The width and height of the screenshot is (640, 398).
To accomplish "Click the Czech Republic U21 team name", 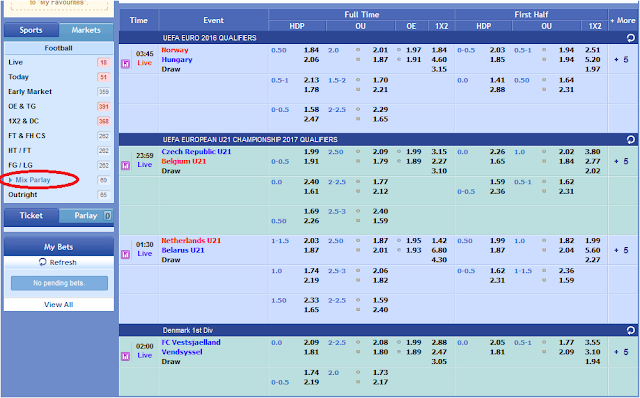I will [x=196, y=152].
